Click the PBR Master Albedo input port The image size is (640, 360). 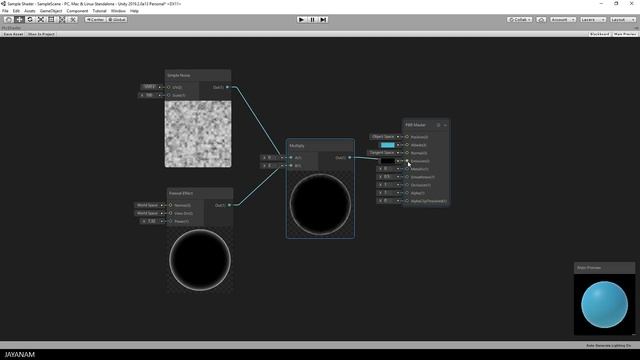point(407,145)
